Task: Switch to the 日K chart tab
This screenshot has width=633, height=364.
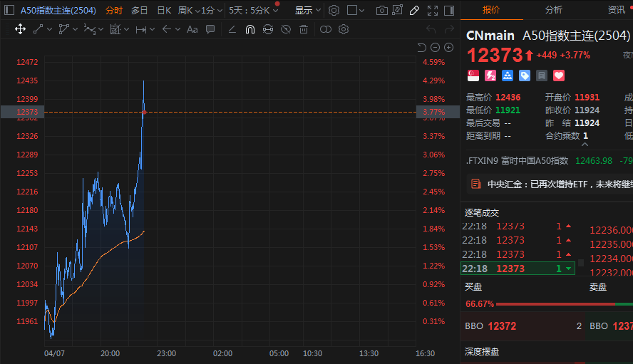Action: tap(163, 11)
